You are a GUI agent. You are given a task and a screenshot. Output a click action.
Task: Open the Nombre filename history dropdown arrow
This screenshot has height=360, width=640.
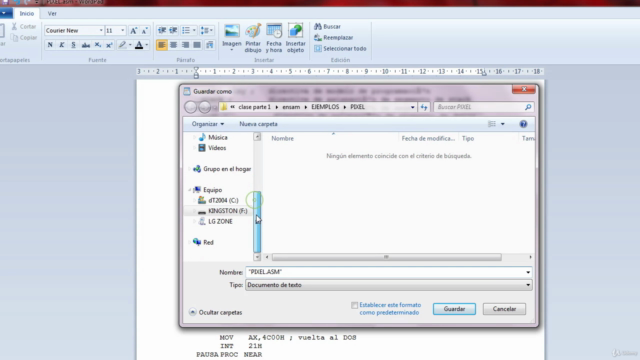pos(528,272)
